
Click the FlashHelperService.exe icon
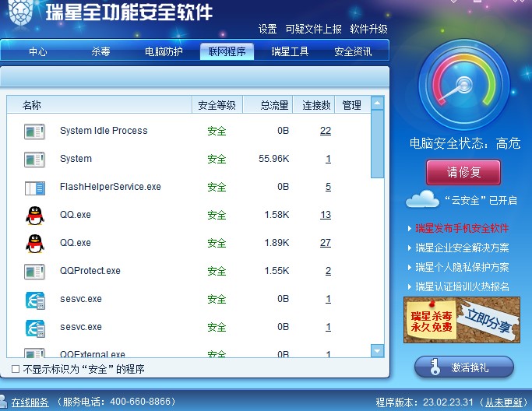click(x=34, y=188)
